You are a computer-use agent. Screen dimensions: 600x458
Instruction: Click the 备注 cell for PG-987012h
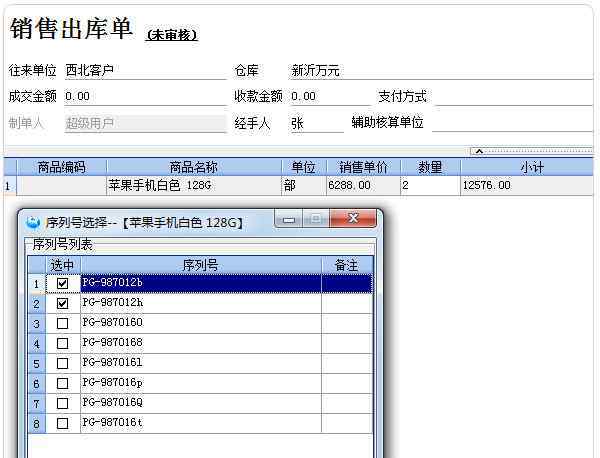(x=347, y=303)
